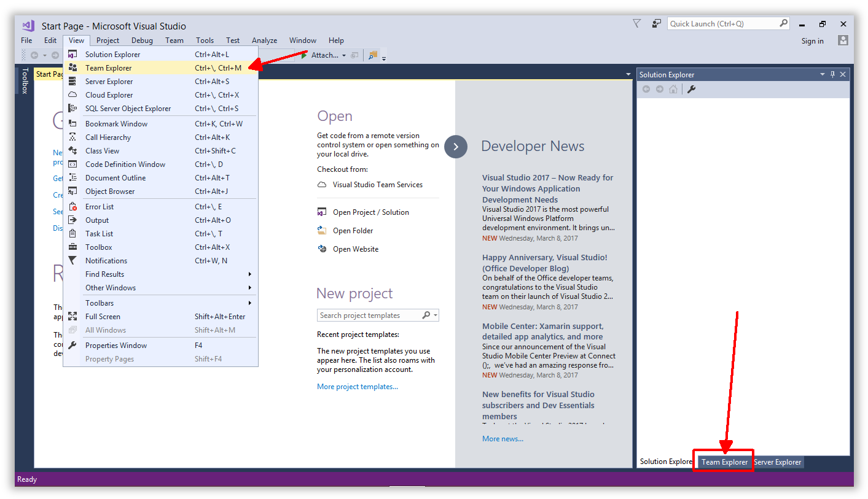Image resolution: width=868 pixels, height=499 pixels.
Task: Switch to the Server Explorer tab
Action: coord(777,462)
